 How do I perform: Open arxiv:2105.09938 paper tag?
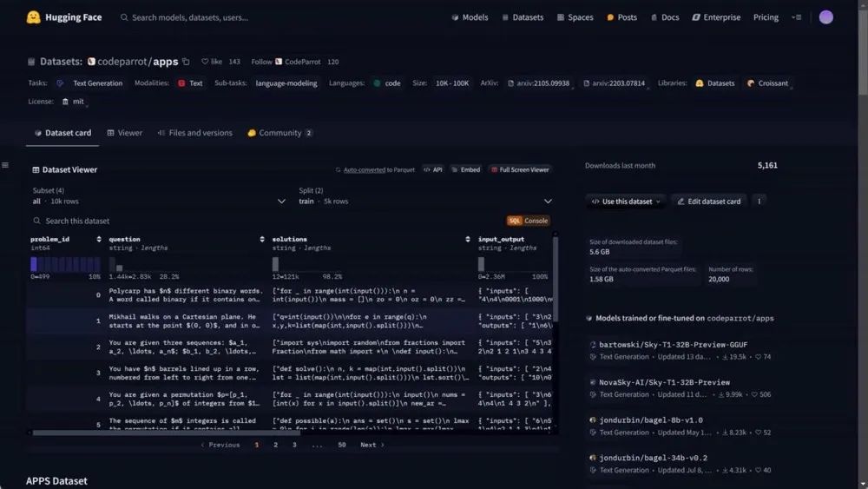pos(539,83)
